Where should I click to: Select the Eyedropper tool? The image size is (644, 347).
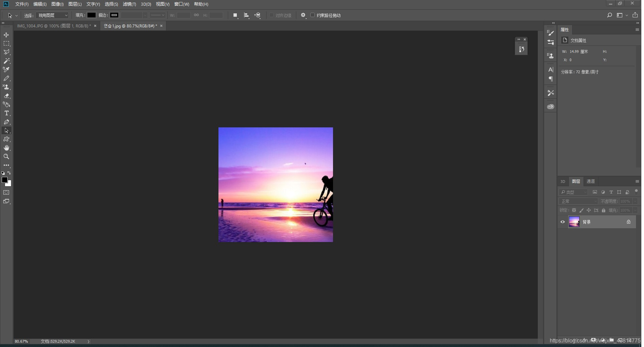tap(6, 70)
